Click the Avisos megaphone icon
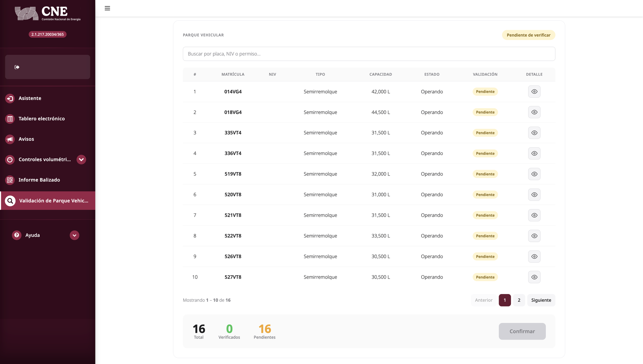Image resolution: width=643 pixels, height=364 pixels. tap(10, 139)
